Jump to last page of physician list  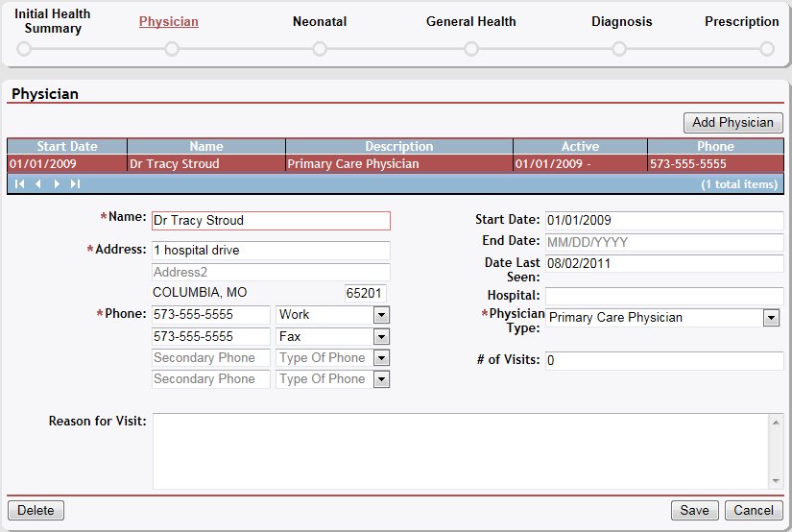(x=75, y=183)
